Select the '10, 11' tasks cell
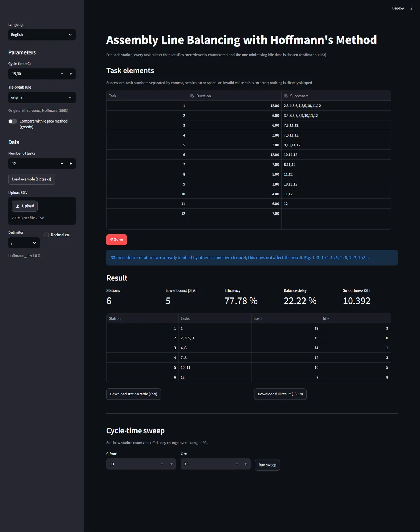The height and width of the screenshot is (532, 420). pos(215,367)
